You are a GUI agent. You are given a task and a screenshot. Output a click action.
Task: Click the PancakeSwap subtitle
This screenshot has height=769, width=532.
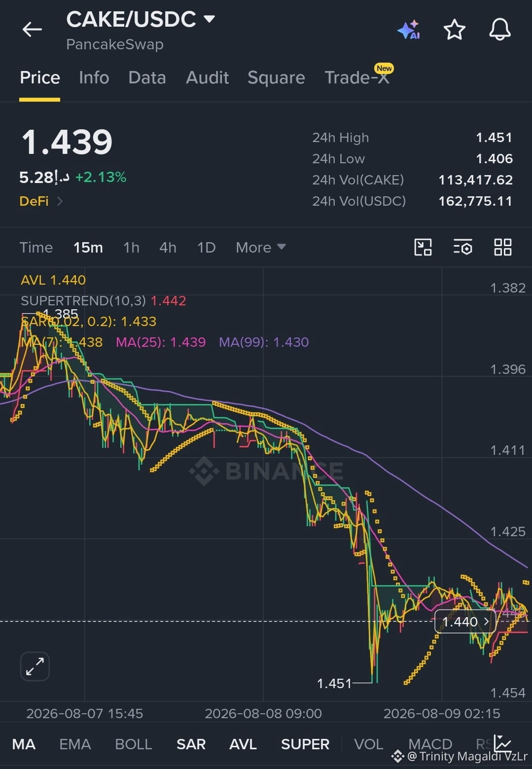click(x=115, y=44)
